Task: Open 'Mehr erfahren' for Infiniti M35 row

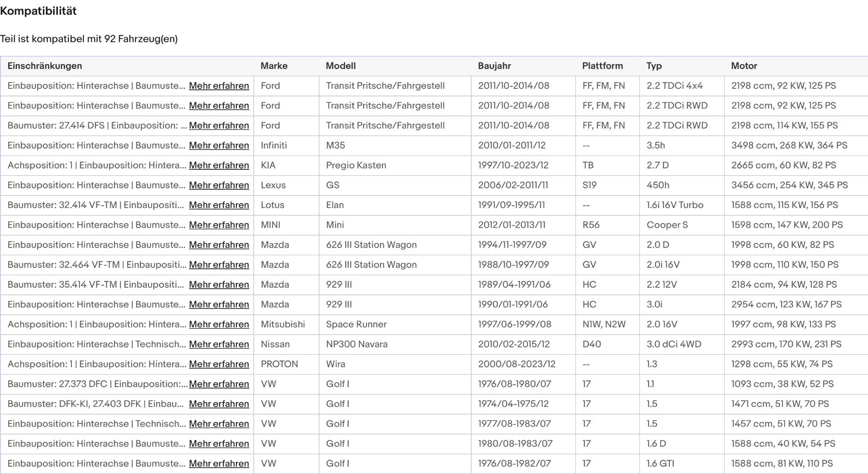Action: coord(219,145)
